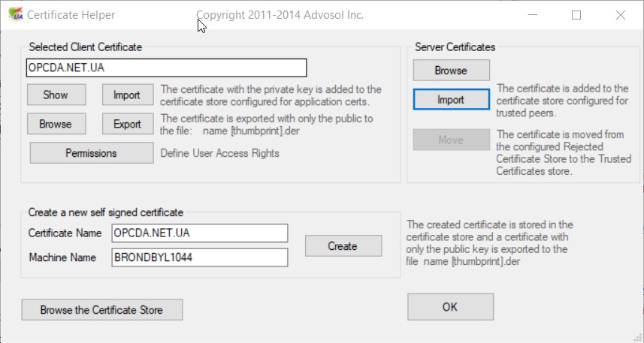The height and width of the screenshot is (343, 644).
Task: Maximize the Certificate Helper window
Action: pos(576,14)
